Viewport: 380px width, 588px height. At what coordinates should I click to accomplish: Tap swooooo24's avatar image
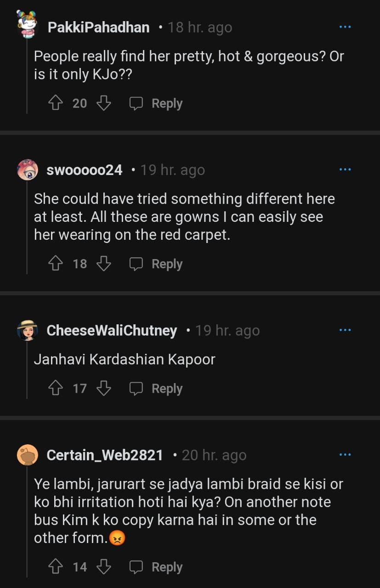pyautogui.click(x=27, y=170)
